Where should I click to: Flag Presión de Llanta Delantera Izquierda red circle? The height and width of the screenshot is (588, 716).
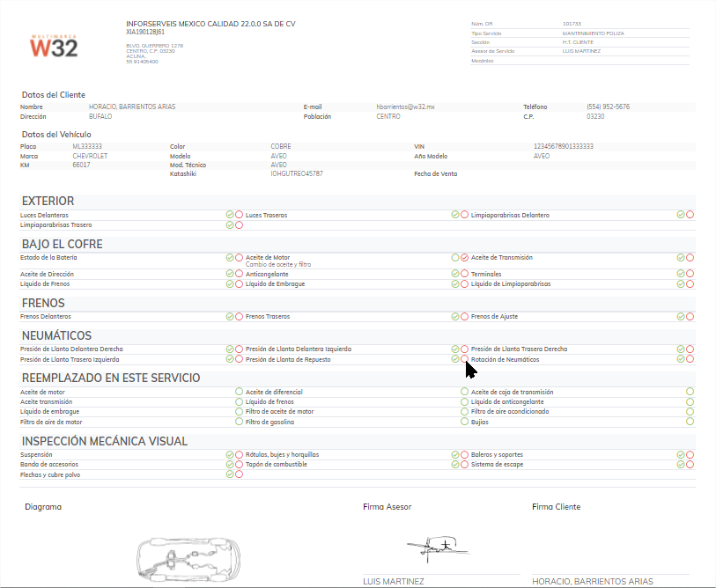464,349
